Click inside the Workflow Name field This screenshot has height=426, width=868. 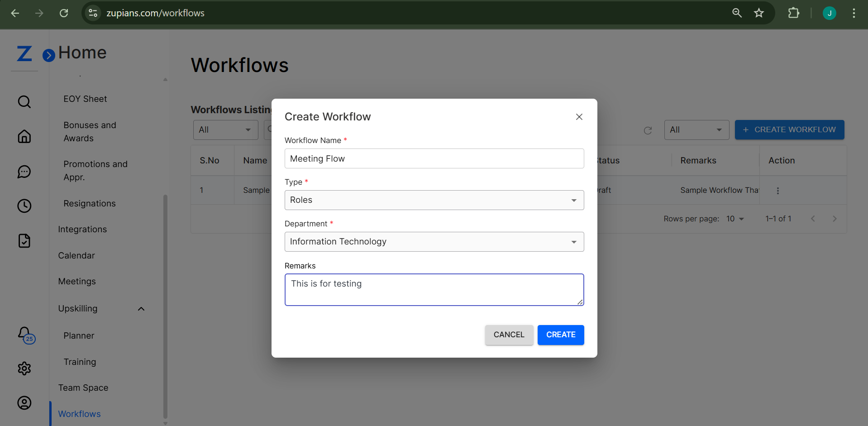(x=434, y=158)
